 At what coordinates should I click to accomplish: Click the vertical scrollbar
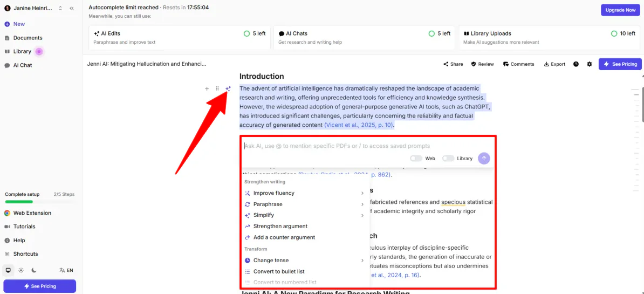coord(642,105)
